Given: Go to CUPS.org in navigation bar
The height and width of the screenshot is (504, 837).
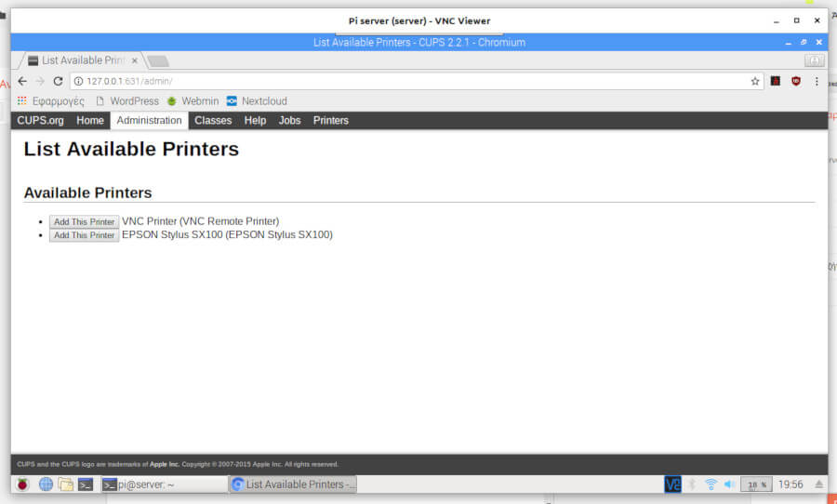Looking at the screenshot, I should pos(41,121).
